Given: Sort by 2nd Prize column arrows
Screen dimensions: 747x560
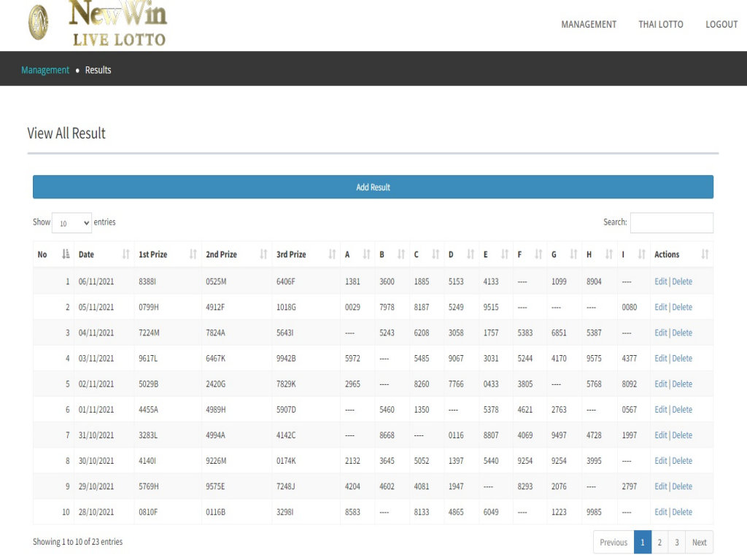Looking at the screenshot, I should pos(264,254).
